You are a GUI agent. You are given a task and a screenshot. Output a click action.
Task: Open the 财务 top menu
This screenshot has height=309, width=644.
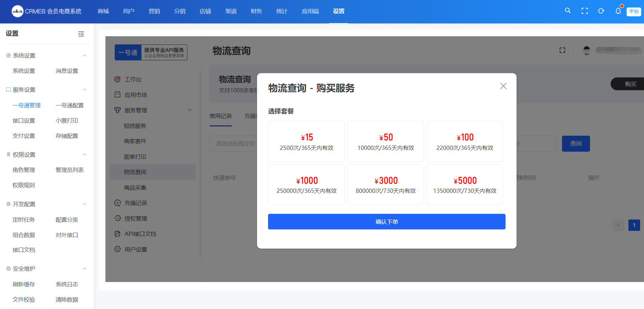pyautogui.click(x=256, y=11)
